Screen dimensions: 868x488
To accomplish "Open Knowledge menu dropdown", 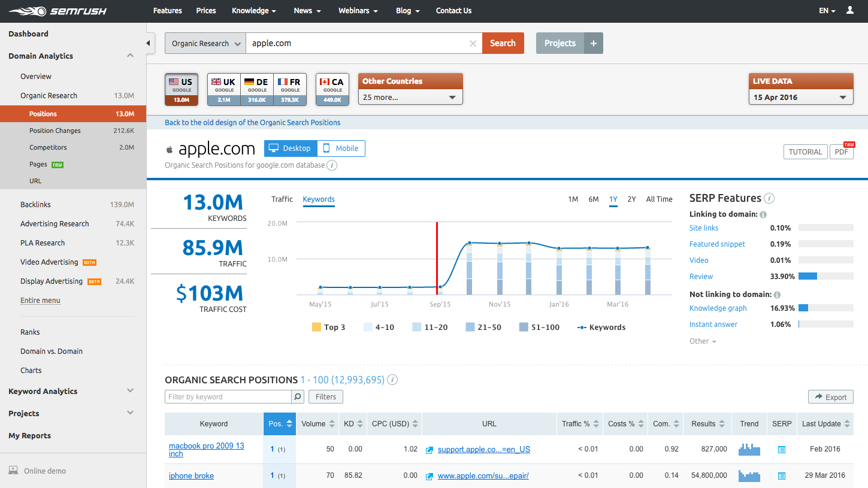I will coord(254,11).
